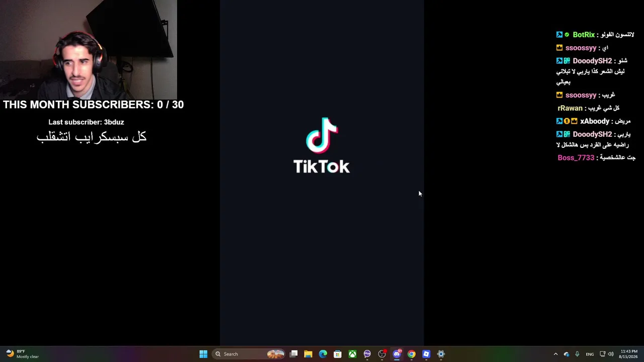The height and width of the screenshot is (362, 644).
Task: Click the 'THIS MONTH SUBSCRIBERS: 0 / 30' text
Action: [93, 105]
